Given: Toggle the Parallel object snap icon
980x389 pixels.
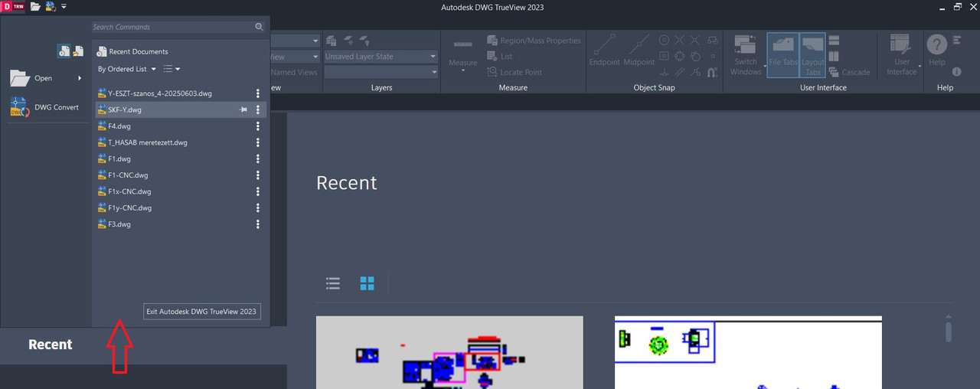Looking at the screenshot, I should tap(680, 72).
